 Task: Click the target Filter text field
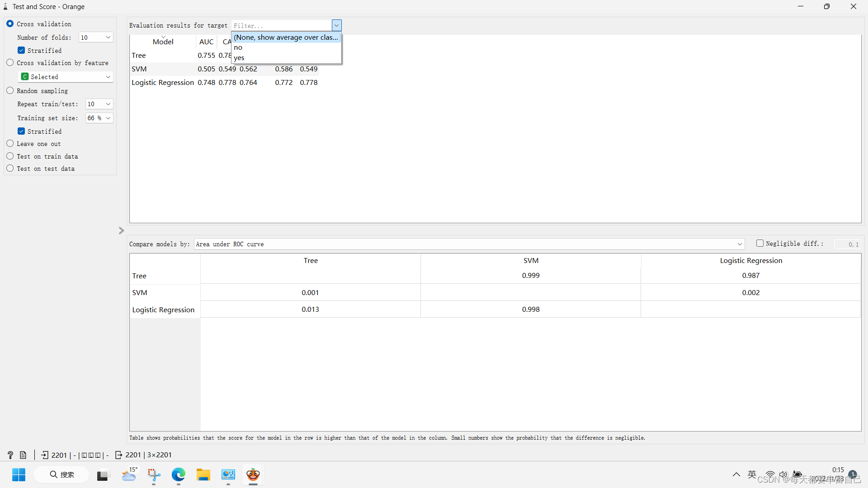coord(281,26)
